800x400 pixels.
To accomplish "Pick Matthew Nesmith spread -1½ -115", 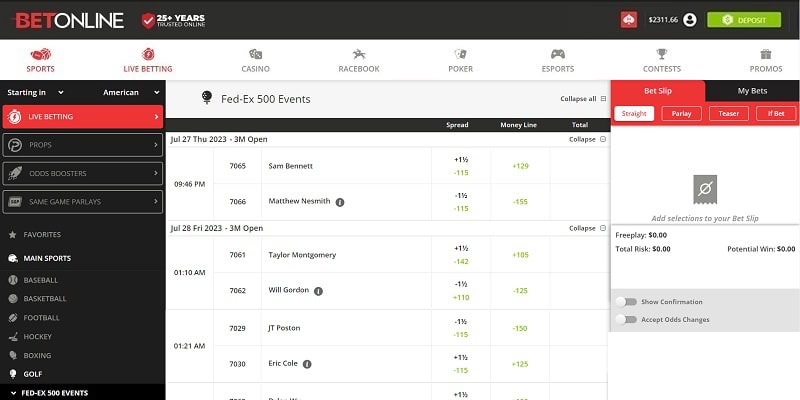I will 461,202.
